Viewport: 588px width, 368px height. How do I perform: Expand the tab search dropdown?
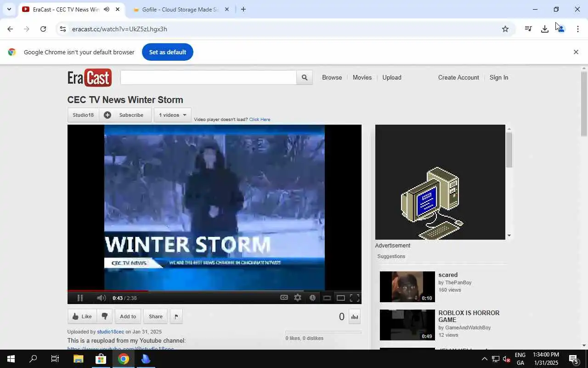tap(9, 9)
